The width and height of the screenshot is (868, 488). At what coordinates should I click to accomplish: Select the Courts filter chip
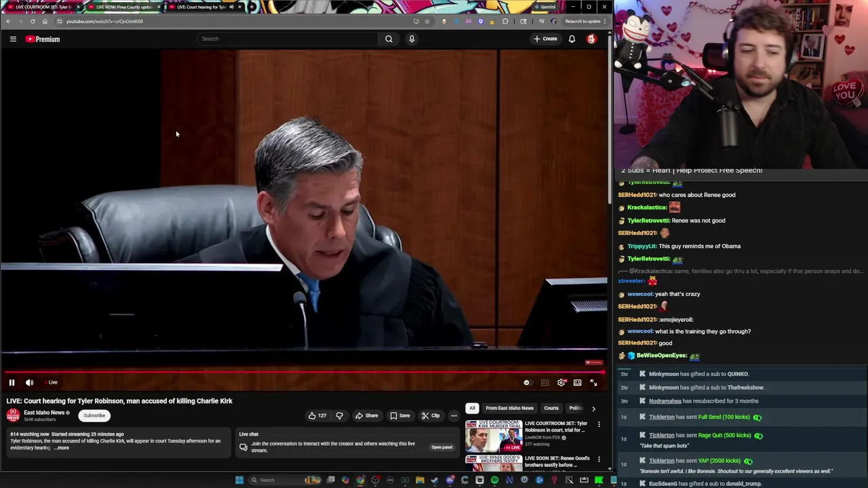click(551, 408)
